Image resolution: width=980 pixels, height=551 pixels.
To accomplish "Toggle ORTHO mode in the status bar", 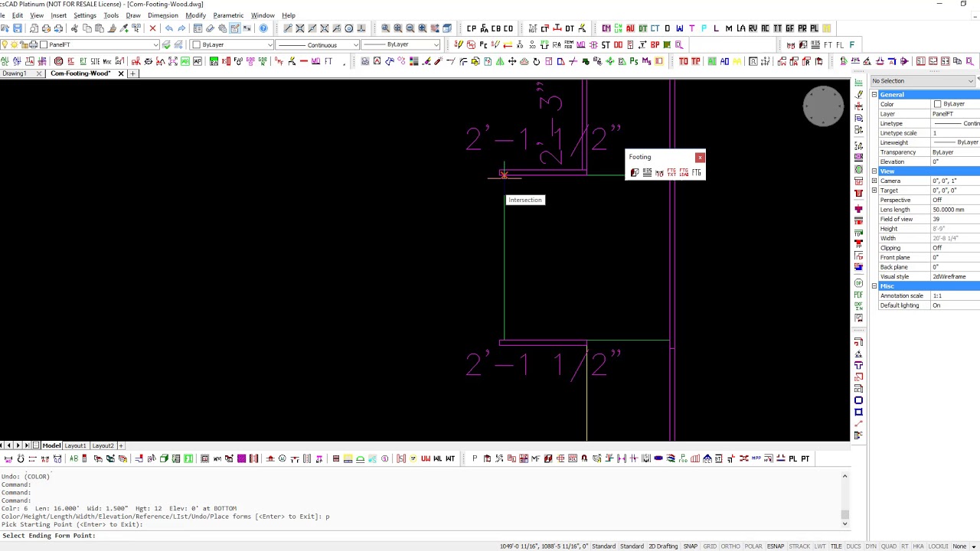I will click(x=730, y=546).
